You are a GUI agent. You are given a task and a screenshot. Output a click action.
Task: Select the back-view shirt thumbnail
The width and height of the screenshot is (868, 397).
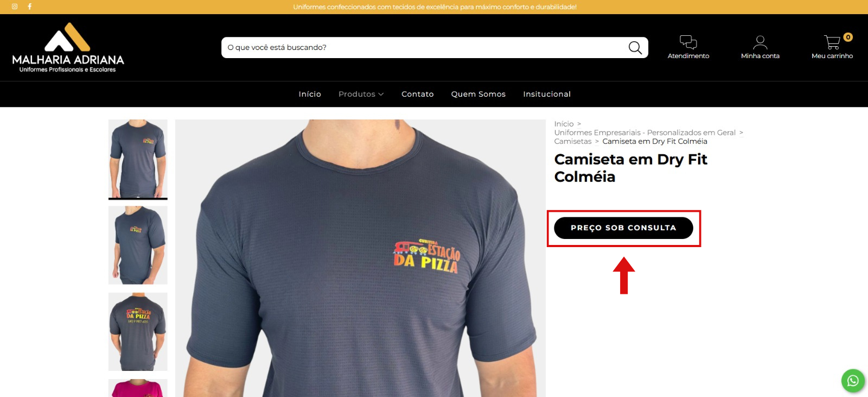click(138, 332)
